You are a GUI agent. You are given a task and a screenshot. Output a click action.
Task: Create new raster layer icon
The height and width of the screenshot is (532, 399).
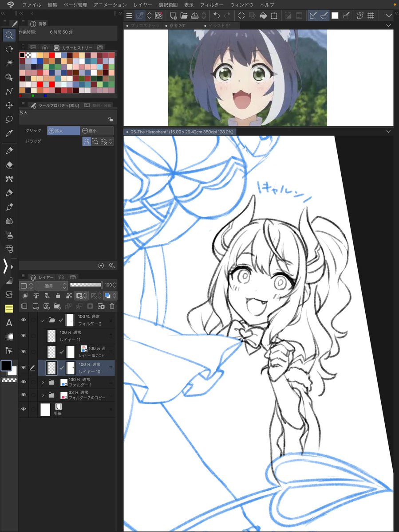(35, 306)
